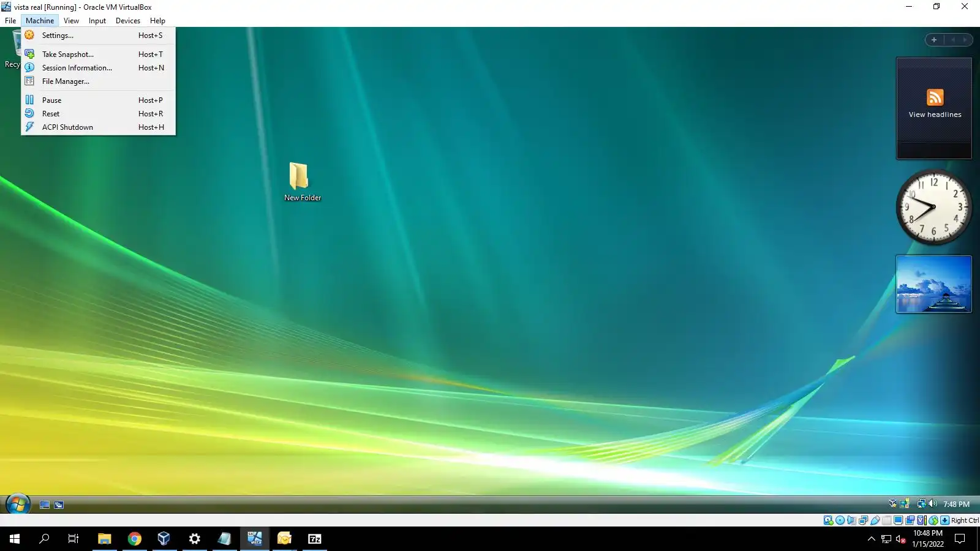Viewport: 980px width, 551px height.
Task: Open Settings from the Machine menu
Action: coord(98,36)
